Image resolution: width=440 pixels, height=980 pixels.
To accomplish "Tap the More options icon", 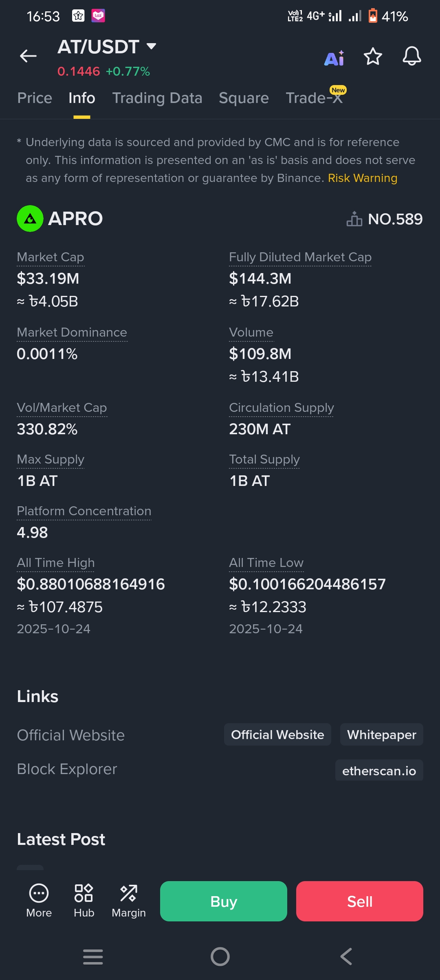I will pos(39,901).
